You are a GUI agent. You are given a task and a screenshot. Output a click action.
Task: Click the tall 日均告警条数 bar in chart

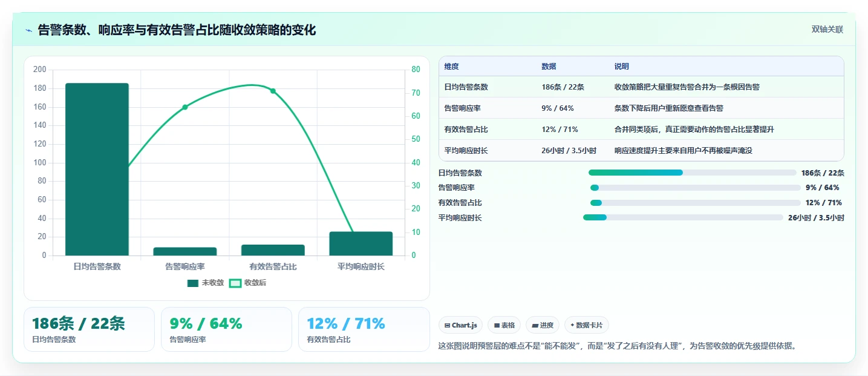coord(97,170)
